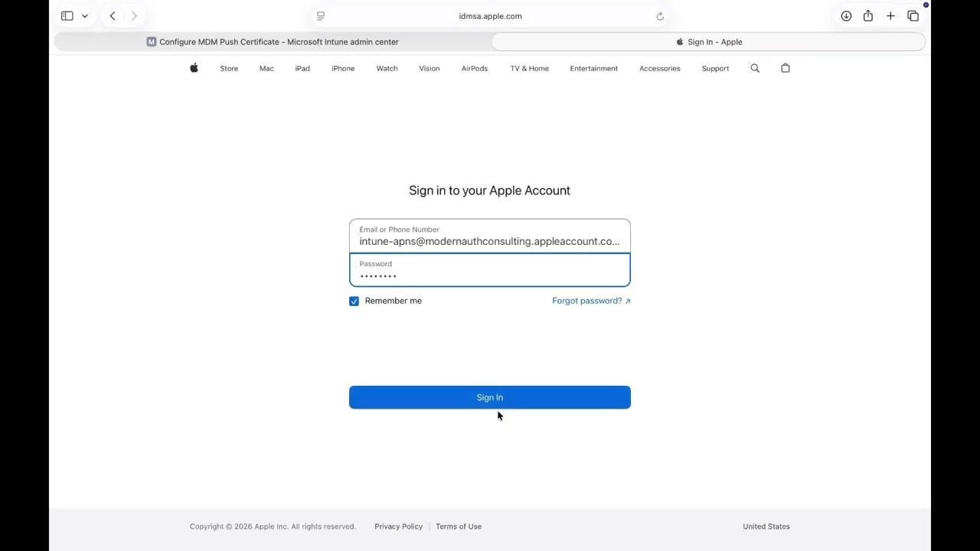Click the Email or Phone Number field
This screenshot has height=551, width=980.
click(490, 236)
